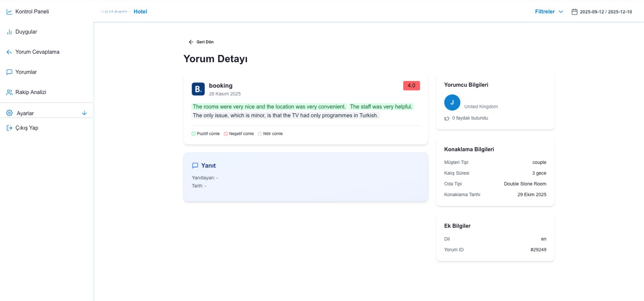Screen dimensions: 644x301
Task: Click the Duygular bar chart icon
Action: pos(9,32)
